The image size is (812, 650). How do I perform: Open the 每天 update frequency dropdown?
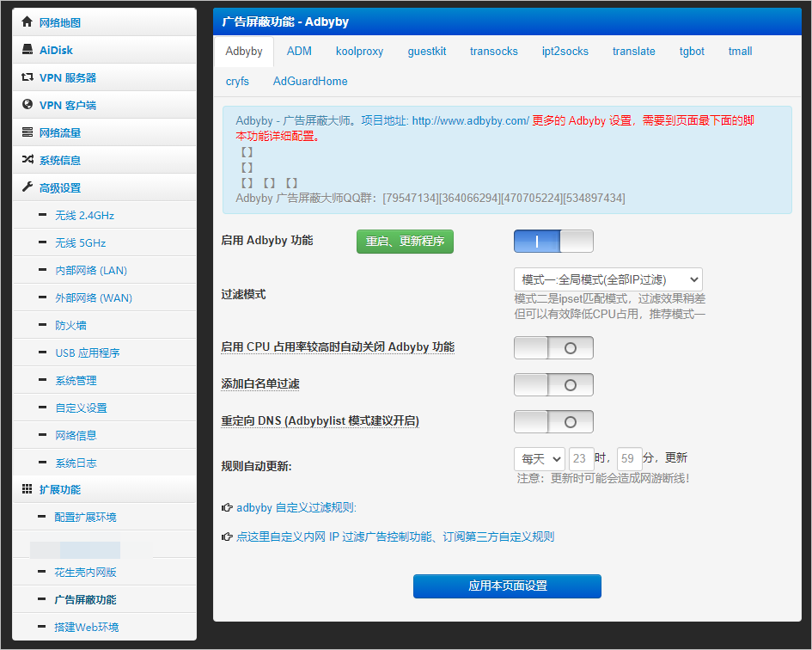539,459
